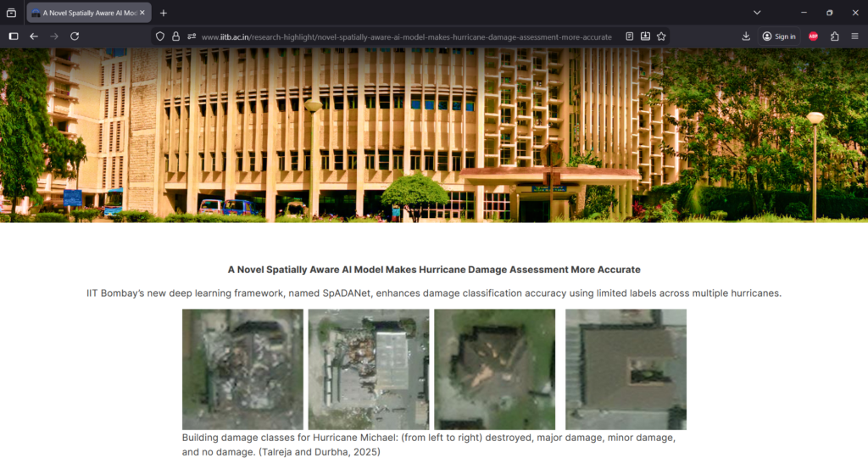Open a new tab
This screenshot has width=868, height=458.
tap(164, 13)
